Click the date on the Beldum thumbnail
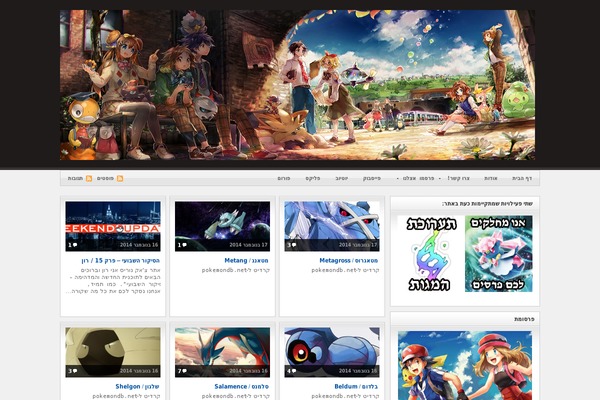Viewport: 600px width, 400px height. tap(358, 371)
